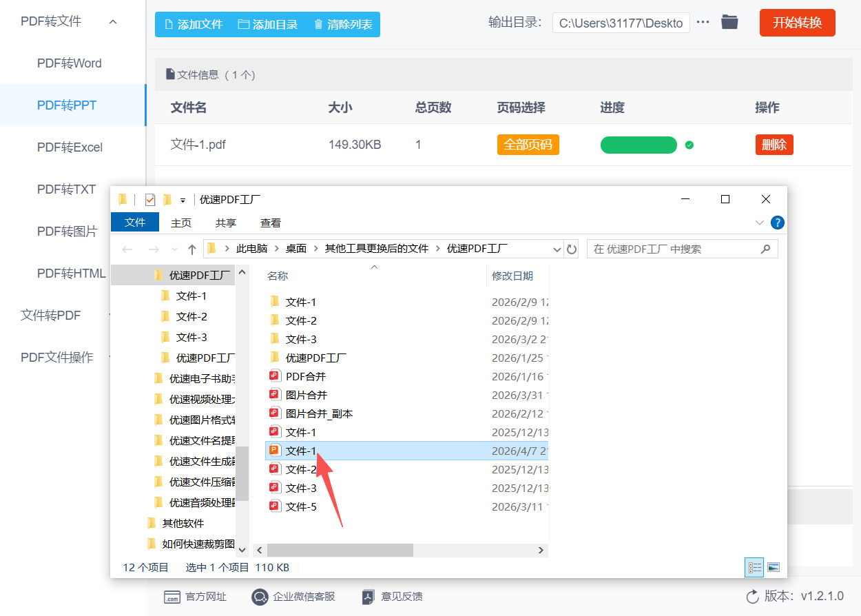Click the green conversion progress bar
The image size is (861, 616).
[639, 145]
